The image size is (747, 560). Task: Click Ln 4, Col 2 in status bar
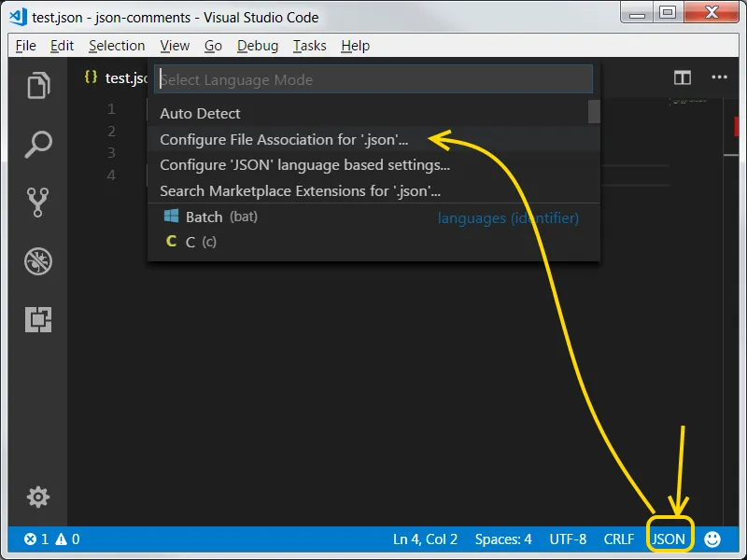point(425,539)
